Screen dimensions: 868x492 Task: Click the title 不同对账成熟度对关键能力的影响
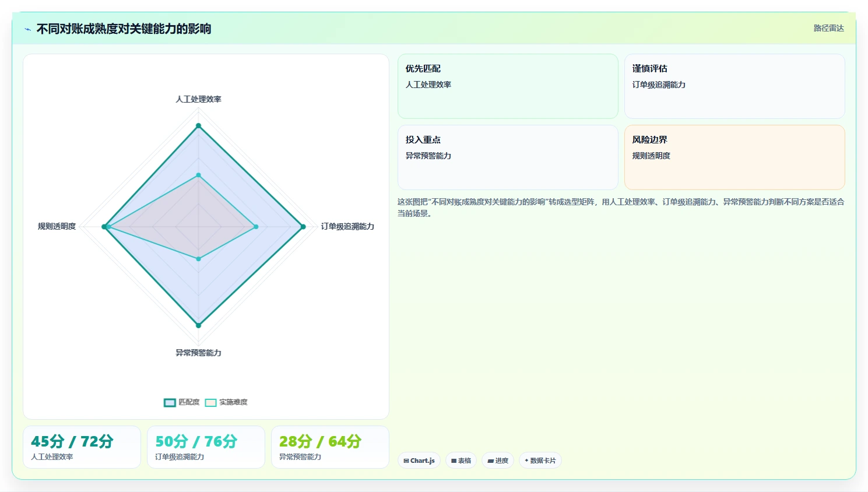point(124,29)
